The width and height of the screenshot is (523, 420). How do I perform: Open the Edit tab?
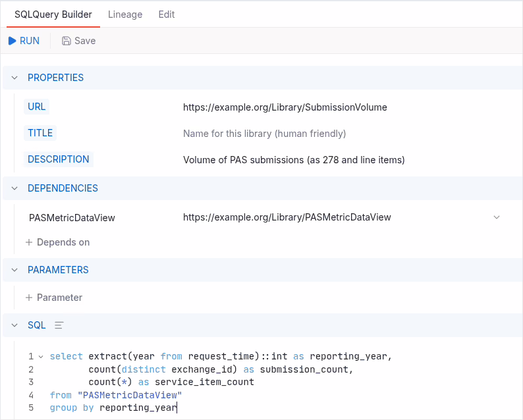[x=167, y=14]
